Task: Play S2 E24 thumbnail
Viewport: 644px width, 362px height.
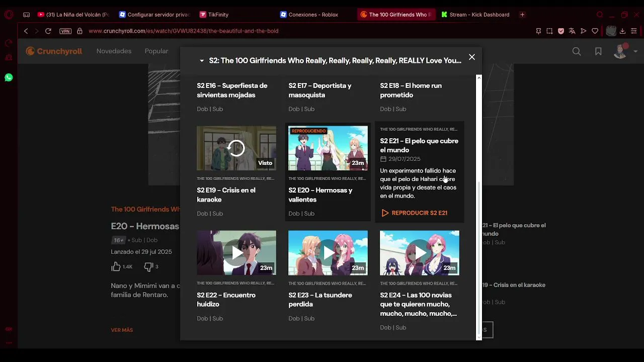Action: point(420,253)
